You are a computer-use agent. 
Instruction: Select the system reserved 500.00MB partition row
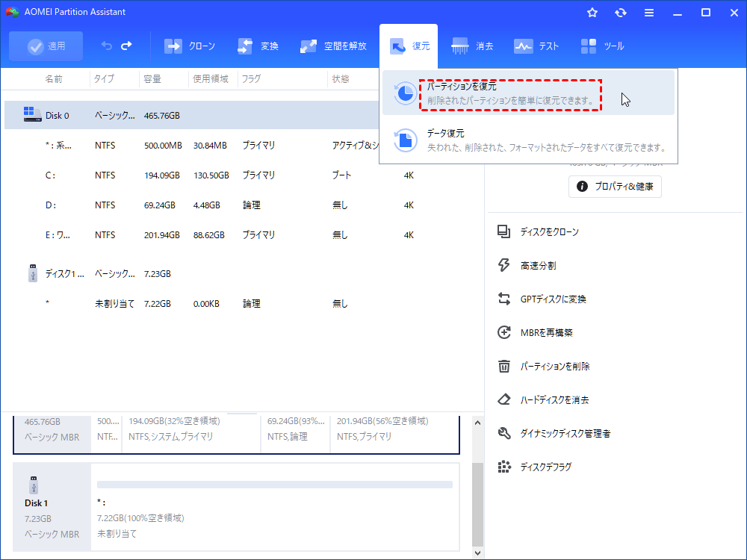tap(191, 146)
